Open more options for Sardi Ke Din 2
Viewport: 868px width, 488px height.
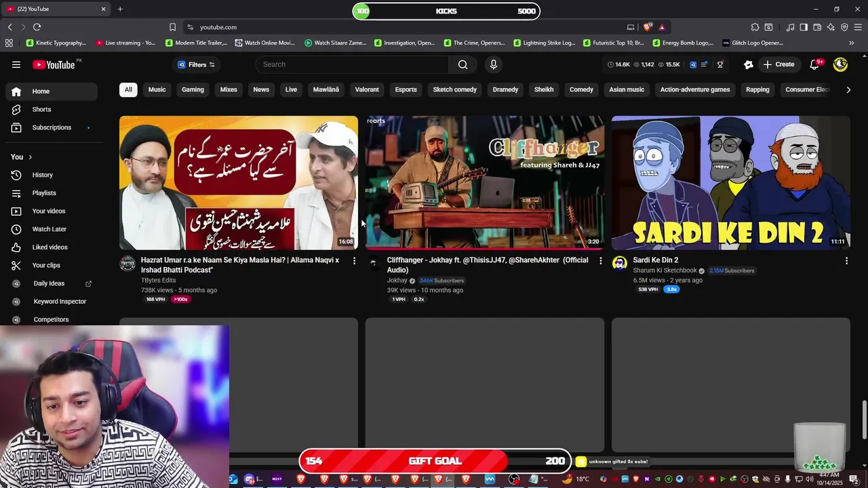[x=846, y=261]
